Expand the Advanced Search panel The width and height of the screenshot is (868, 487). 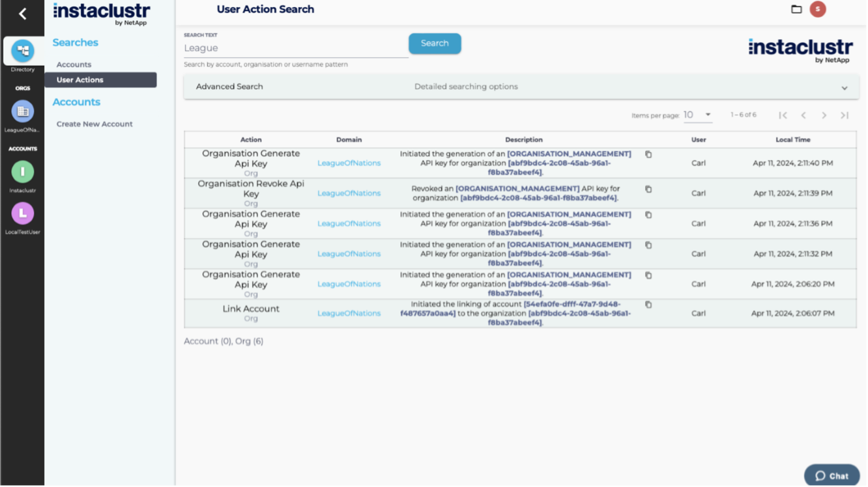pyautogui.click(x=522, y=87)
